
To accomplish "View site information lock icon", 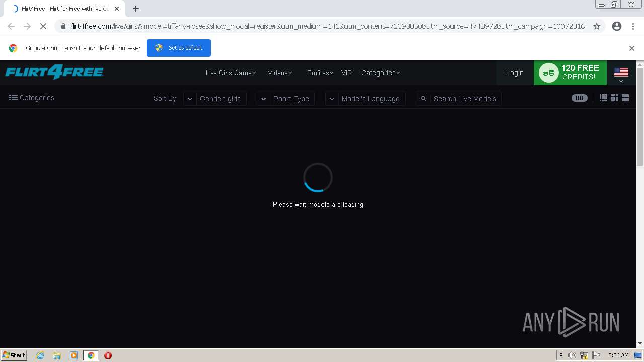I will pos(63,26).
